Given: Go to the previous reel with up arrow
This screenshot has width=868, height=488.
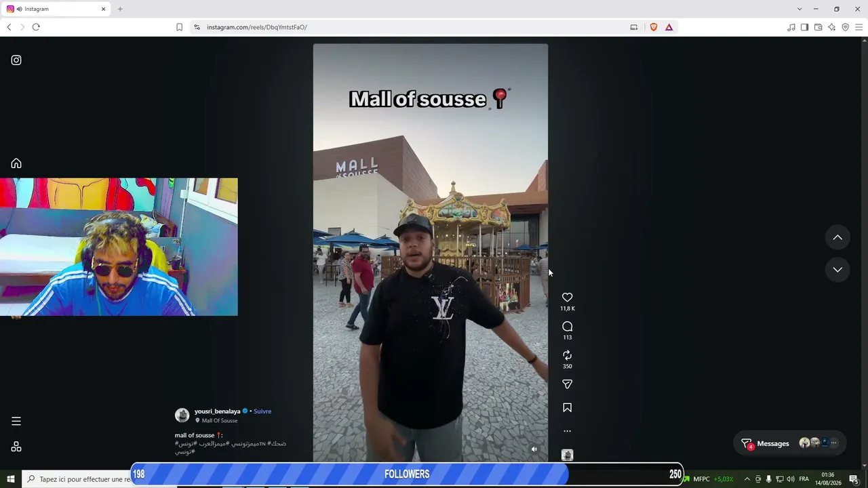Looking at the screenshot, I should tap(837, 237).
